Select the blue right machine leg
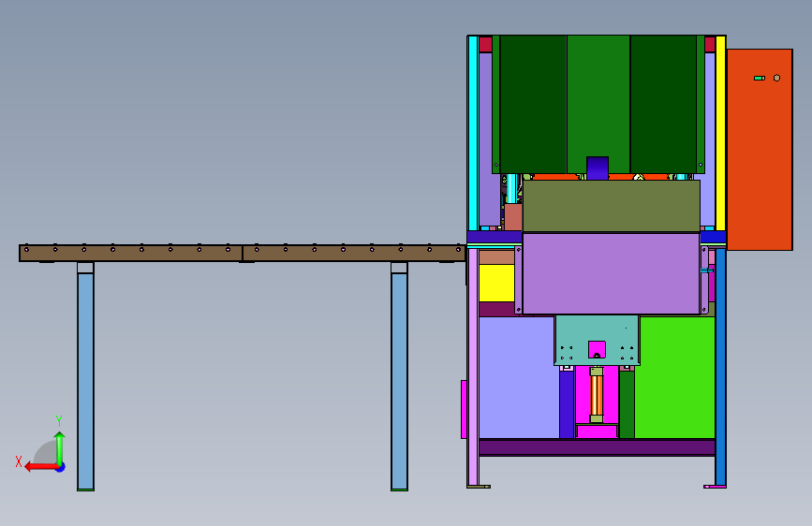Image resolution: width=812 pixels, height=526 pixels. pos(720,367)
